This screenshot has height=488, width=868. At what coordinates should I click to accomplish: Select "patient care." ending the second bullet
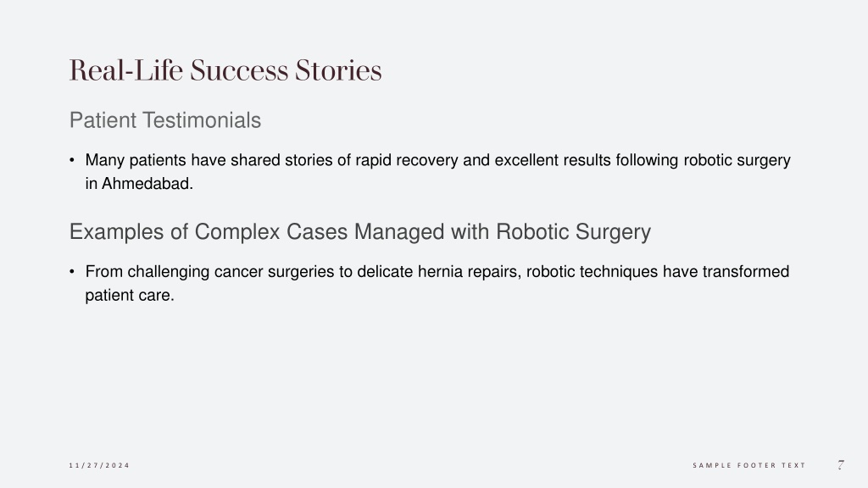(x=130, y=296)
